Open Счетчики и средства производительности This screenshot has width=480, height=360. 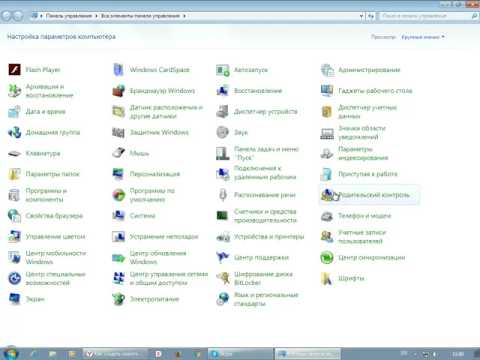click(265, 216)
